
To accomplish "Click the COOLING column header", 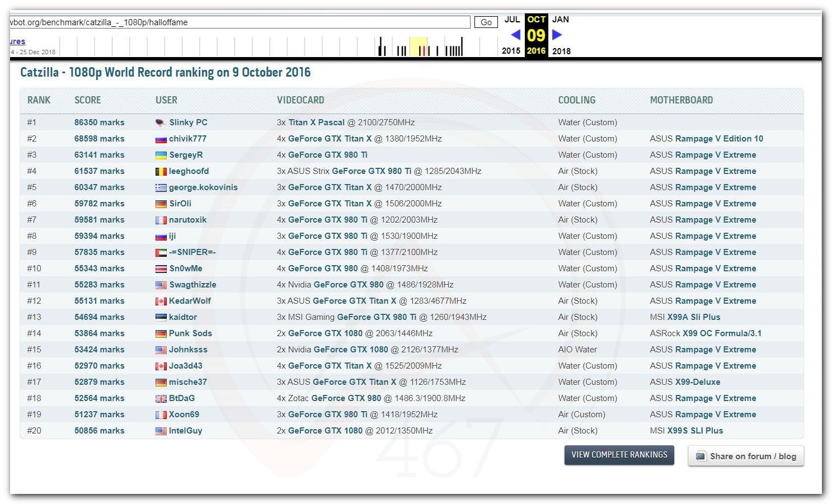I will click(x=577, y=100).
